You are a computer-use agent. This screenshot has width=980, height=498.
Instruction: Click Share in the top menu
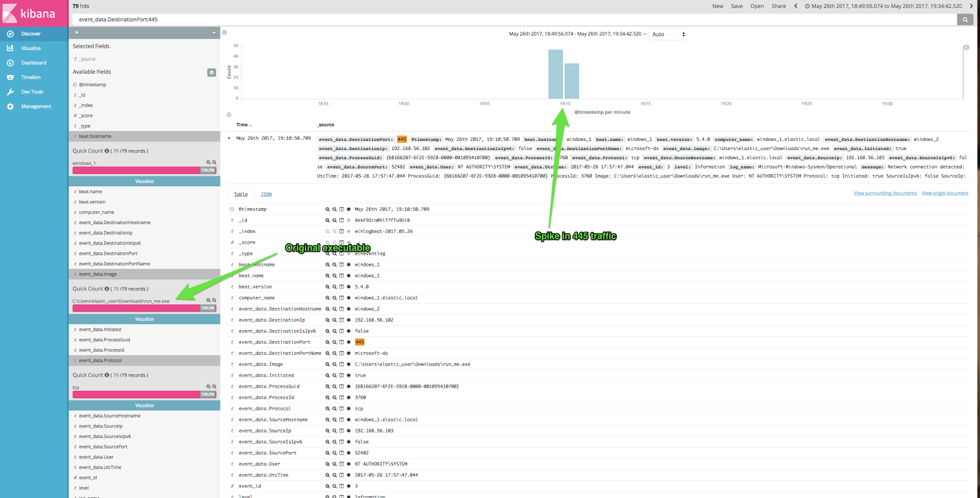778,6
